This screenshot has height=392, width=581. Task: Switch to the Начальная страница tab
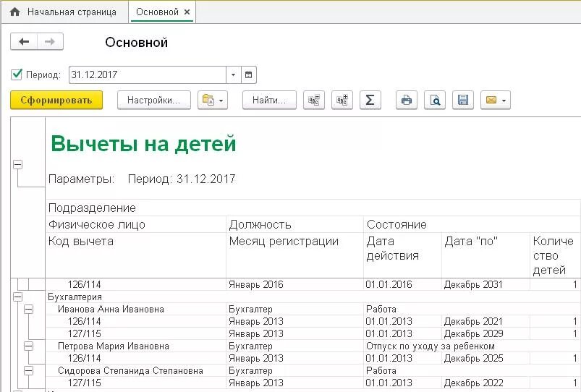coord(64,12)
